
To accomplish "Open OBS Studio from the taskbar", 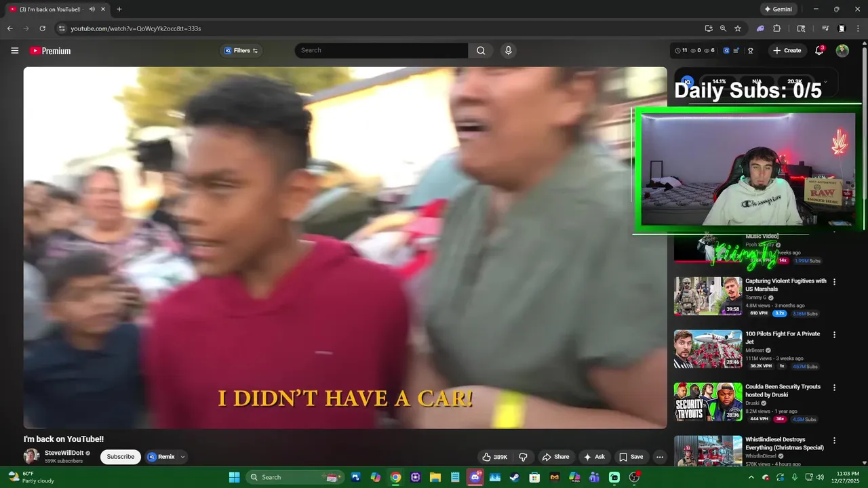I will [x=633, y=477].
